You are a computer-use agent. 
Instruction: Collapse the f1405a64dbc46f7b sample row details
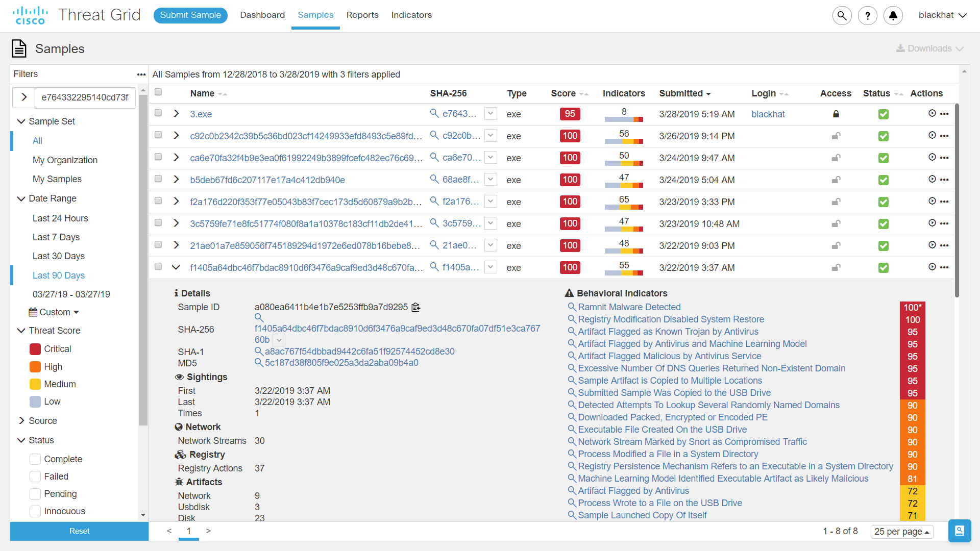176,267
